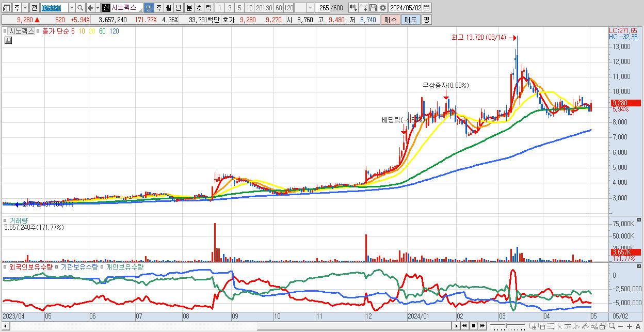Click the trend line tool icon at bottom
The image size is (644, 332).
click(x=568, y=326)
